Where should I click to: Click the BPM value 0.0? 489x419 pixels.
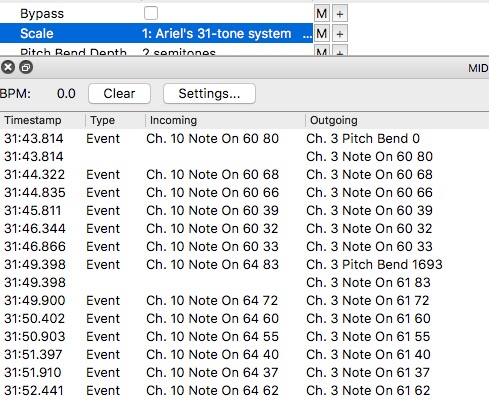(x=66, y=94)
